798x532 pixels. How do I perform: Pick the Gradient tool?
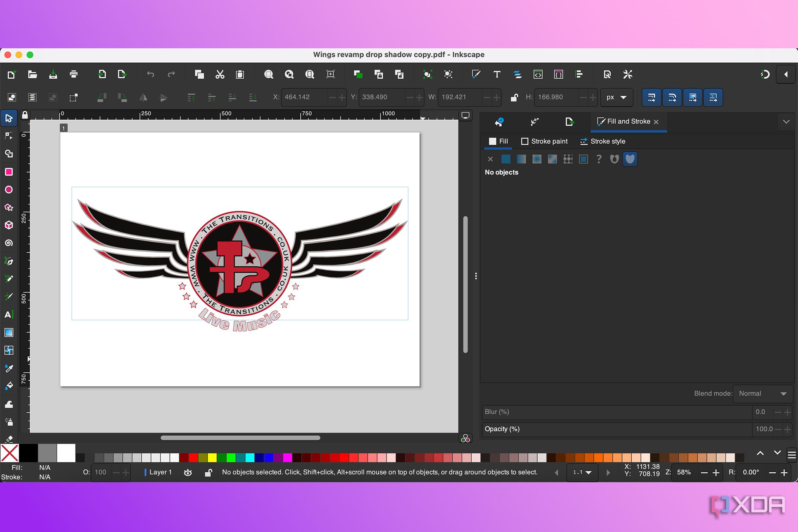tap(9, 332)
